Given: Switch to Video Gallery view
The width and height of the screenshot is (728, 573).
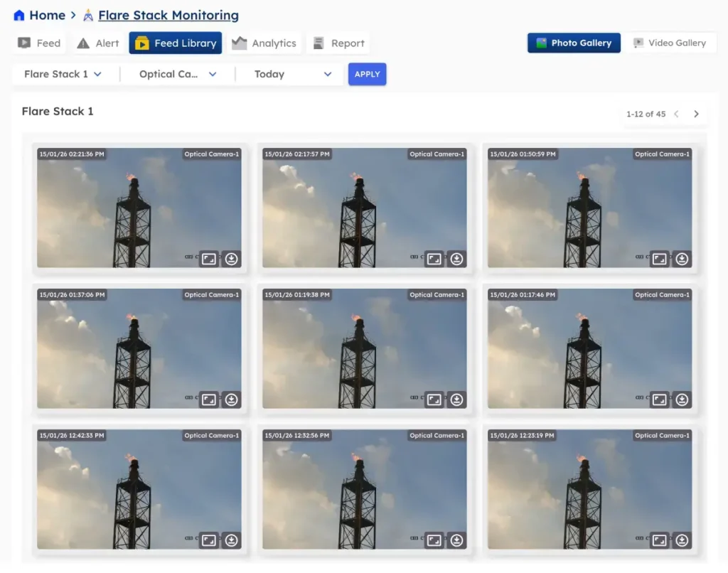Looking at the screenshot, I should (x=669, y=43).
